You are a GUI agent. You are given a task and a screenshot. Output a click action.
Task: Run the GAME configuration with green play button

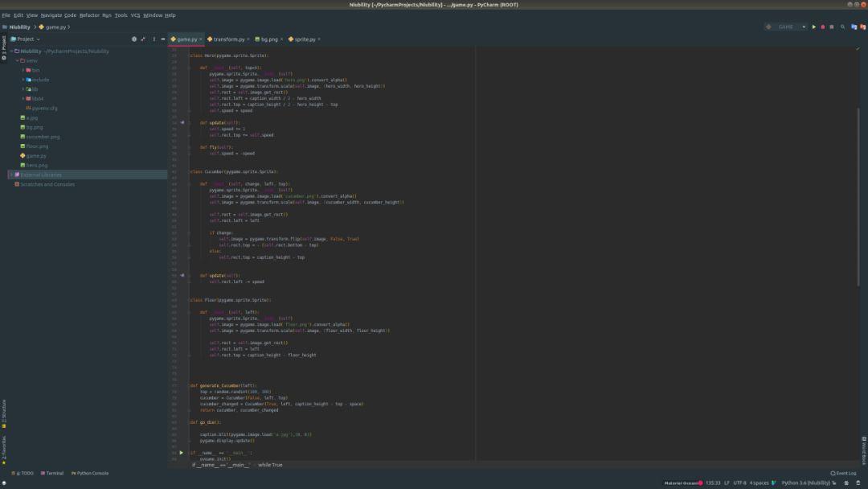[x=813, y=27]
